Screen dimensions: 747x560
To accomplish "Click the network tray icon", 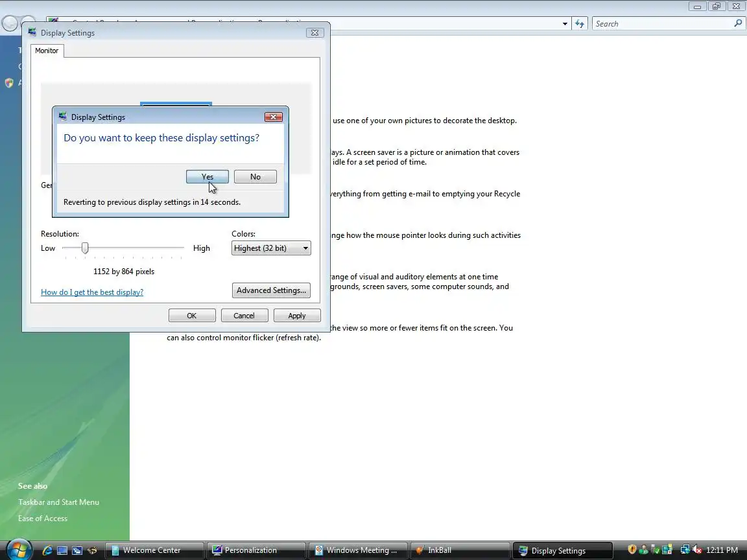I will 685,550.
